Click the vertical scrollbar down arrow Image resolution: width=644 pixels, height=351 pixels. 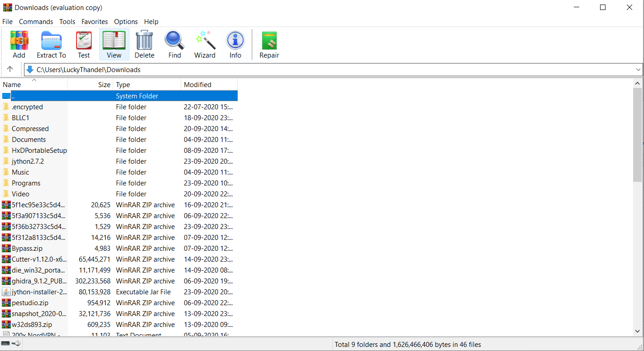(x=638, y=331)
